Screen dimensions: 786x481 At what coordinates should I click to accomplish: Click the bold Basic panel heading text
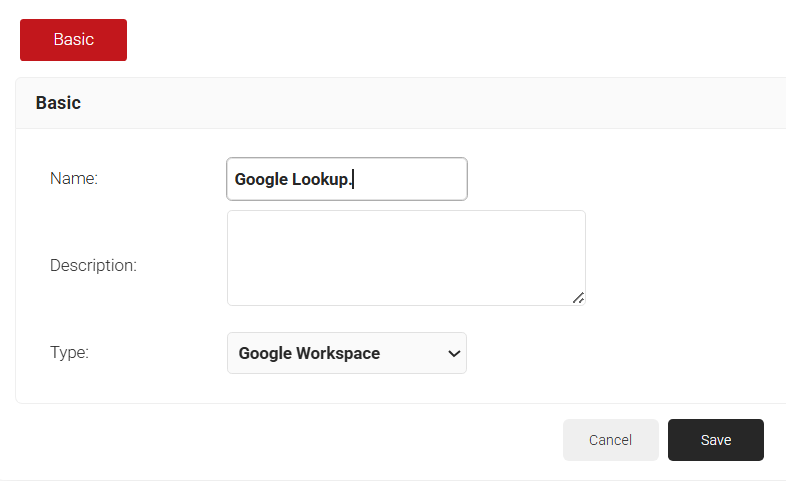[x=58, y=103]
